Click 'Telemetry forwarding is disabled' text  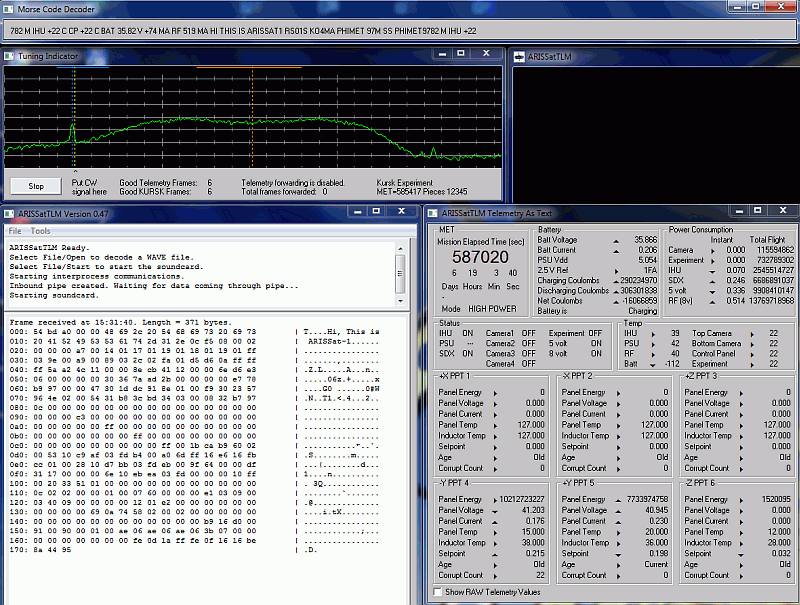(293, 183)
